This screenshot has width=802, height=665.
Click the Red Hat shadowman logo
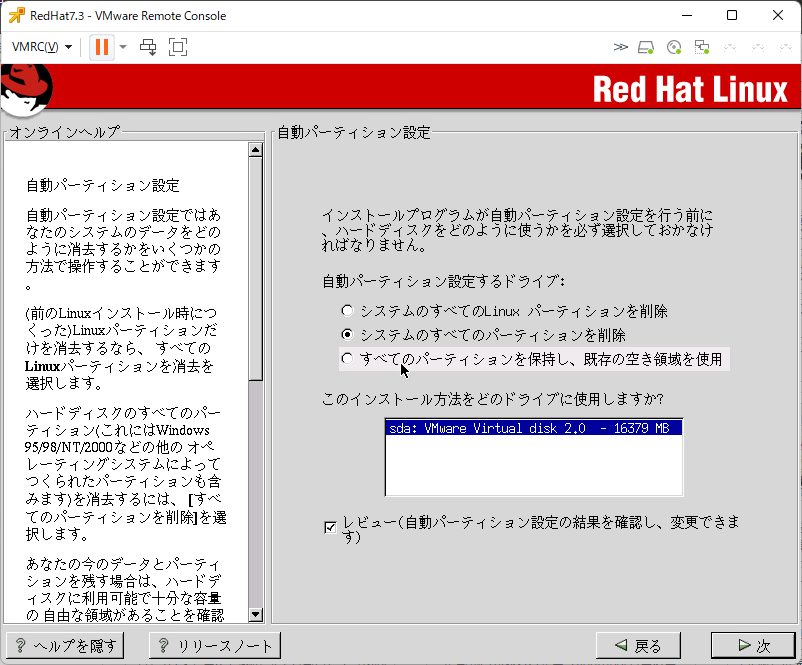(x=26, y=90)
